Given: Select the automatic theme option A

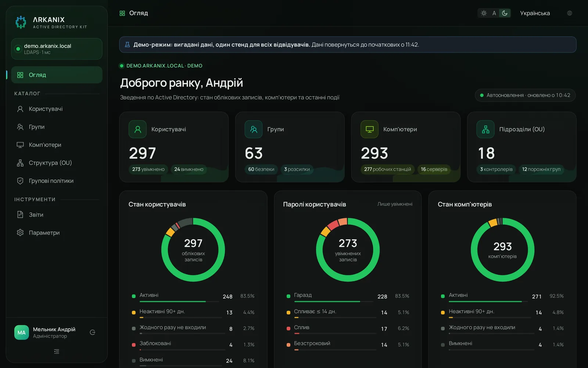Looking at the screenshot, I should 494,13.
